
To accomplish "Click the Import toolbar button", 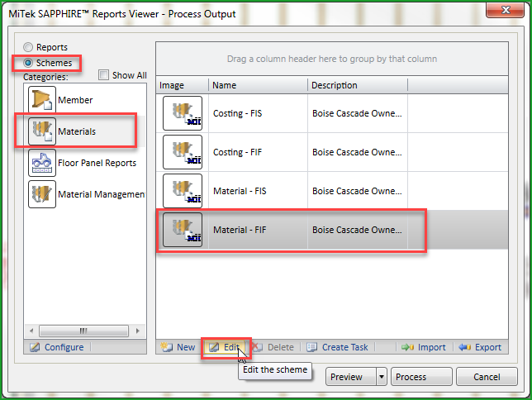I will pos(423,347).
